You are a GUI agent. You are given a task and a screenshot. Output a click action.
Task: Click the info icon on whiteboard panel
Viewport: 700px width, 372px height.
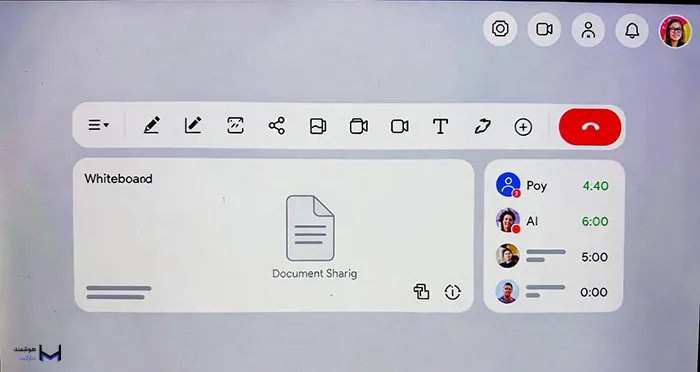(452, 292)
